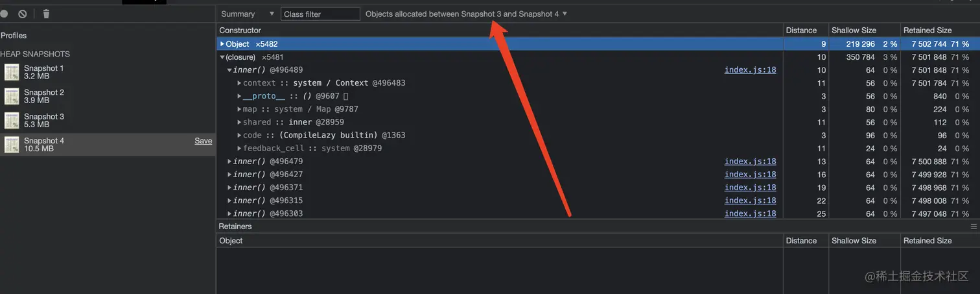Click the clear all profiles icon

pos(23,14)
